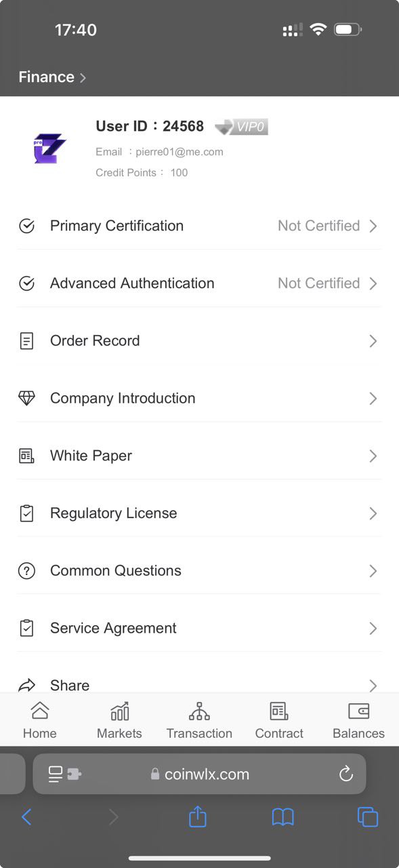399x868 pixels.
Task: Open Safari bookmarks book icon
Action: 282,817
